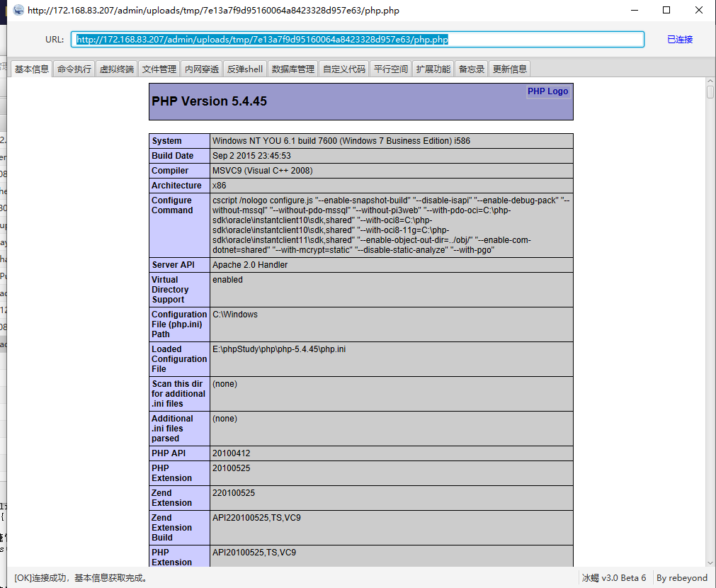Switch to the 命令执行 tab

[x=74, y=69]
